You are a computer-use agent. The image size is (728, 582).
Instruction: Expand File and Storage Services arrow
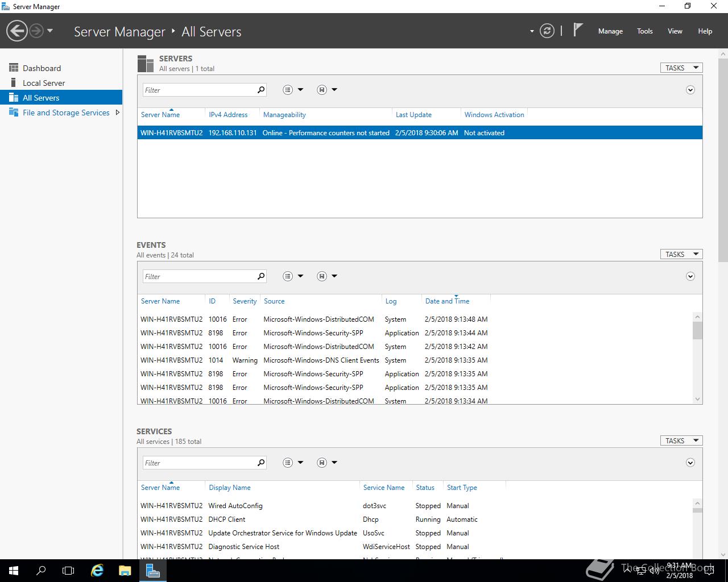point(117,113)
